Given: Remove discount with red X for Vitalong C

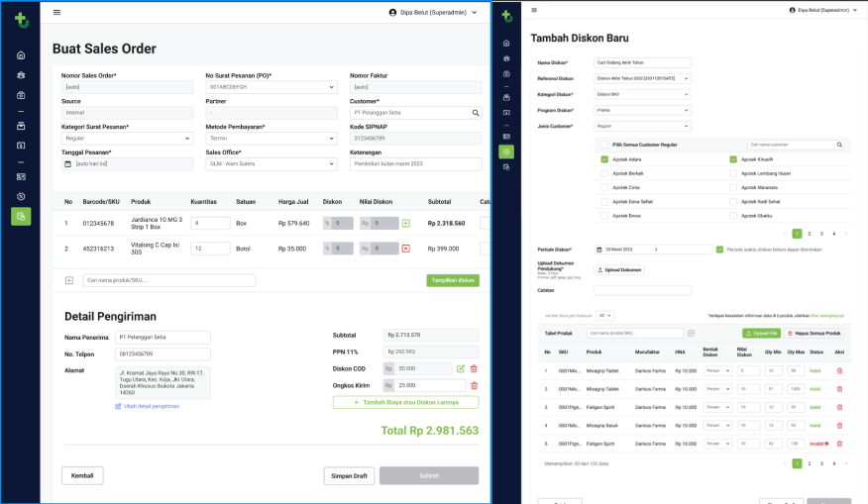Looking at the screenshot, I should (406, 249).
